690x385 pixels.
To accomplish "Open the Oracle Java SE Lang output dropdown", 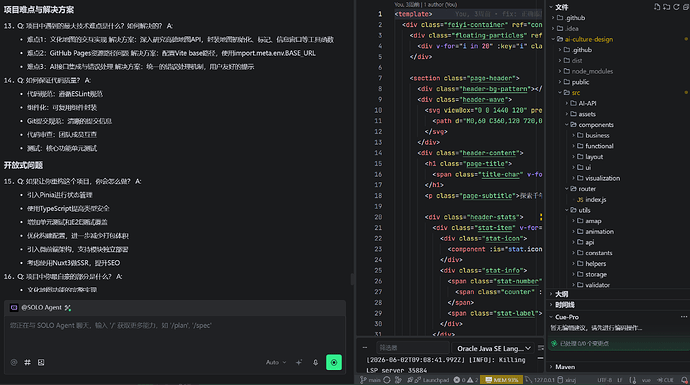I will point(493,348).
